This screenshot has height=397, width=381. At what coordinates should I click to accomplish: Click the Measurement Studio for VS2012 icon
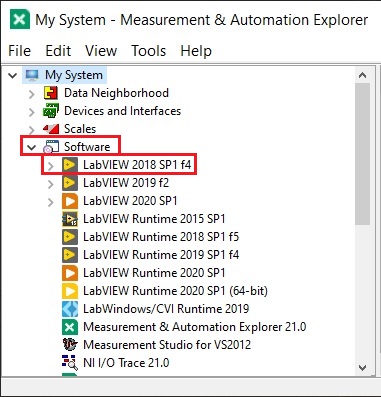[x=70, y=345]
